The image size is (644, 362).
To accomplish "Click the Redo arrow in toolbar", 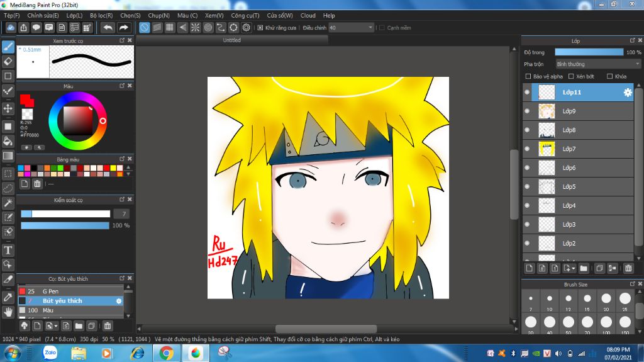I will click(x=123, y=28).
